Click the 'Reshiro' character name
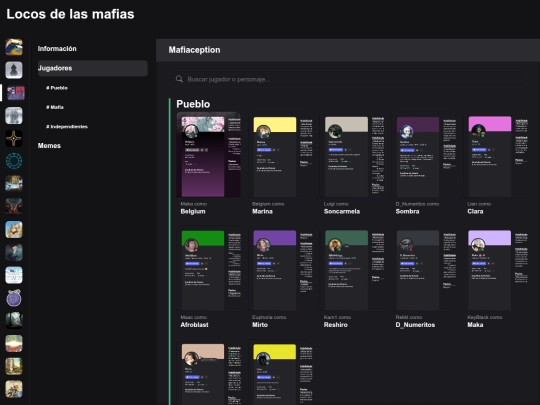Viewport: 540px width, 405px height. point(336,325)
